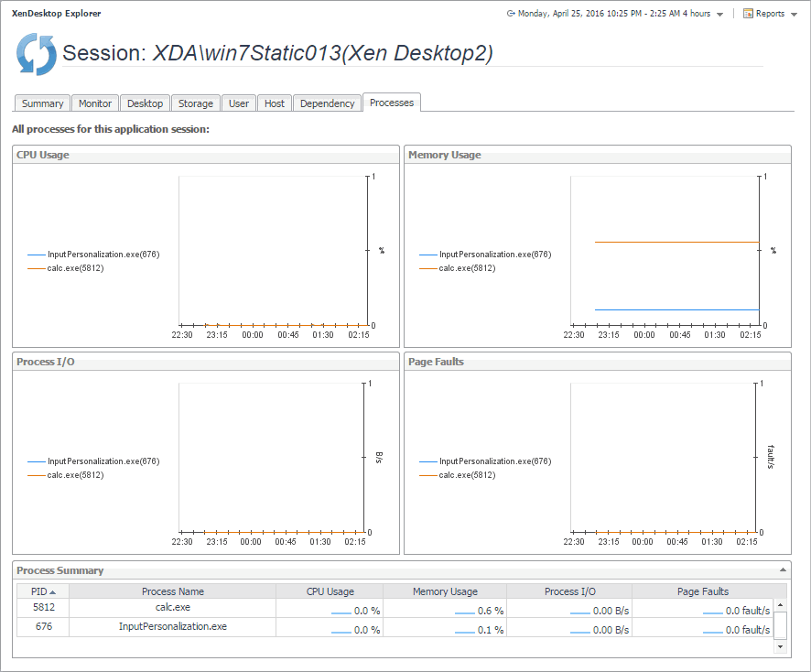This screenshot has height=672, width=811.
Task: Click the Reports page icon
Action: click(748, 14)
